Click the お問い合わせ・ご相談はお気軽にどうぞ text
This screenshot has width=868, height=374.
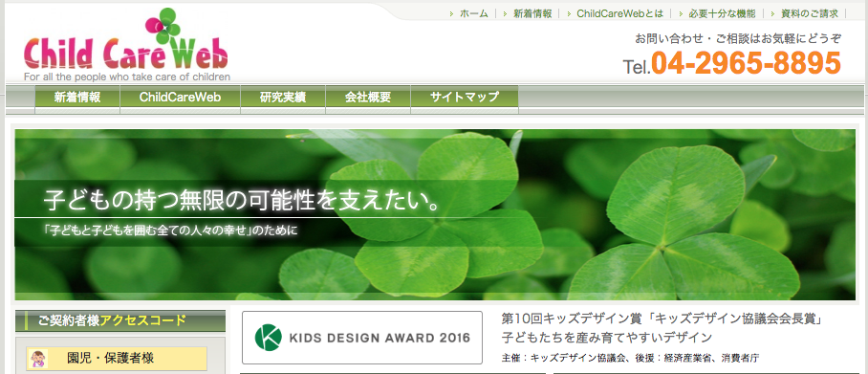738,39
